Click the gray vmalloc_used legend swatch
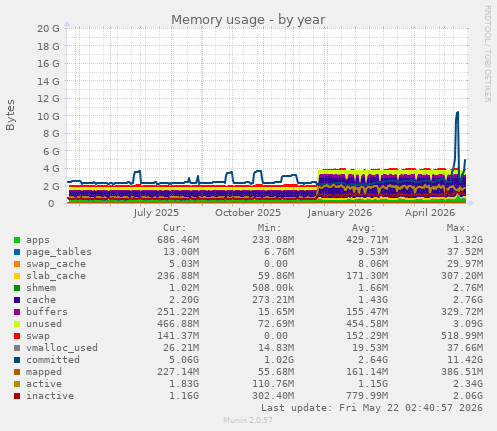The width and height of the screenshot is (497, 431). point(17,348)
